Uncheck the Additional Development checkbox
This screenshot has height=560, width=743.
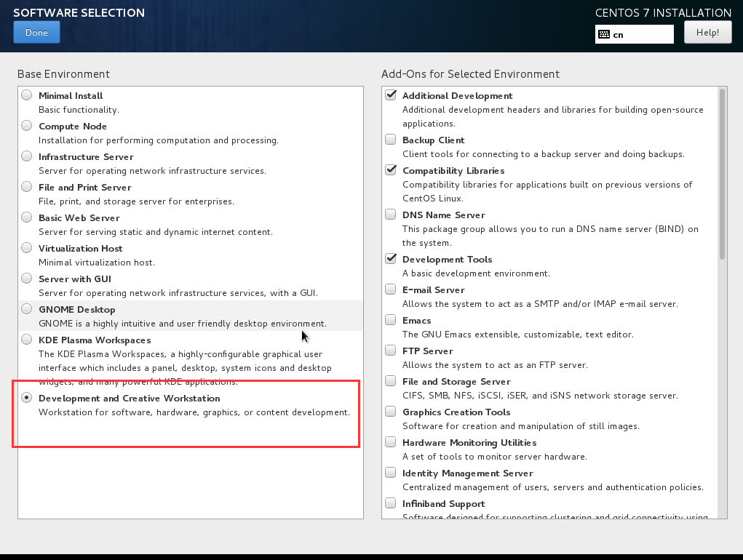pyautogui.click(x=391, y=95)
